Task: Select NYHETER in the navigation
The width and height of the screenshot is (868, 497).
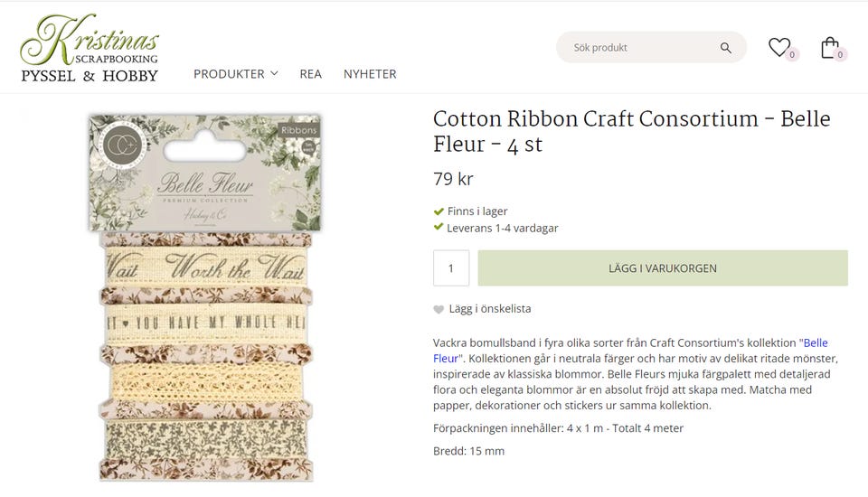Action: (370, 74)
